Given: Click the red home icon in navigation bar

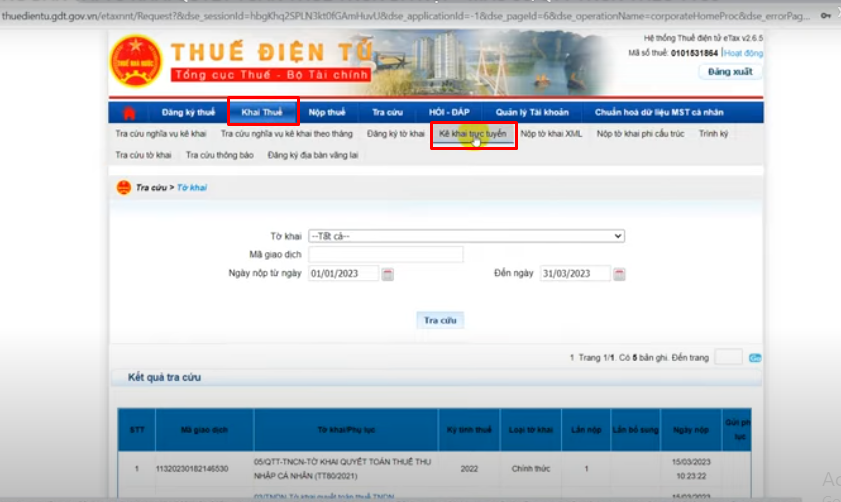Looking at the screenshot, I should (128, 112).
